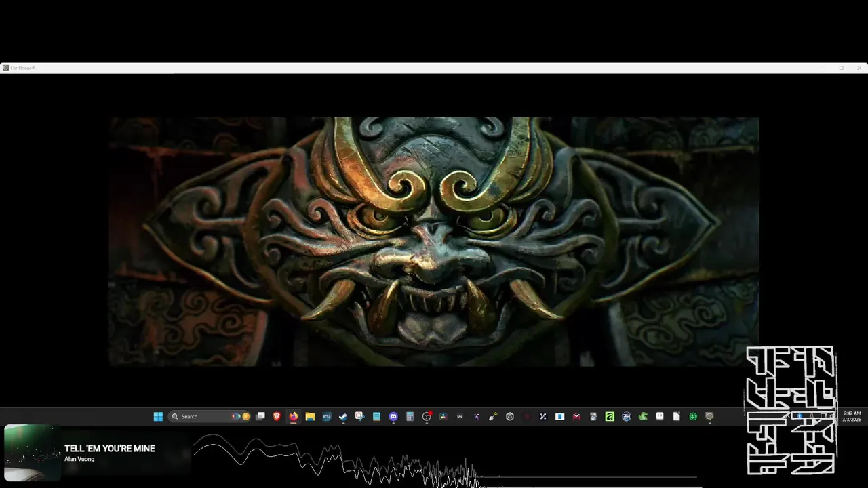Open the green circular taskbar icon
Screen dimensions: 868x488
693,416
